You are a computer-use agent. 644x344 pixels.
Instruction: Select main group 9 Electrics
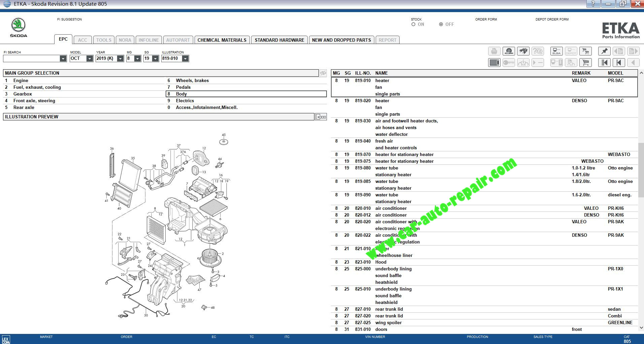[x=246, y=101]
